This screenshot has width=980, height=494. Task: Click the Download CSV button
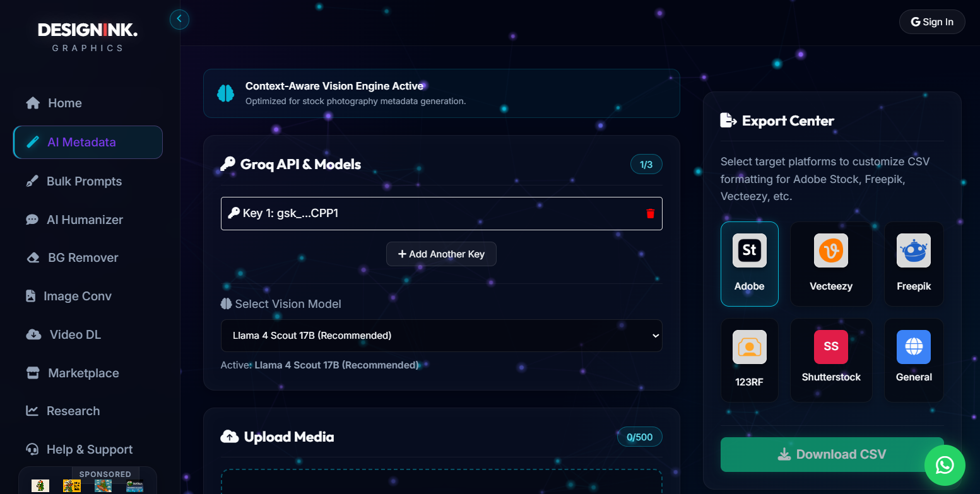(832, 454)
